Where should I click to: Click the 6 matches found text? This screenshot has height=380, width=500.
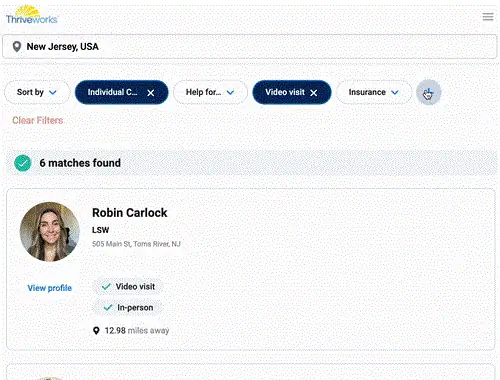pos(80,163)
